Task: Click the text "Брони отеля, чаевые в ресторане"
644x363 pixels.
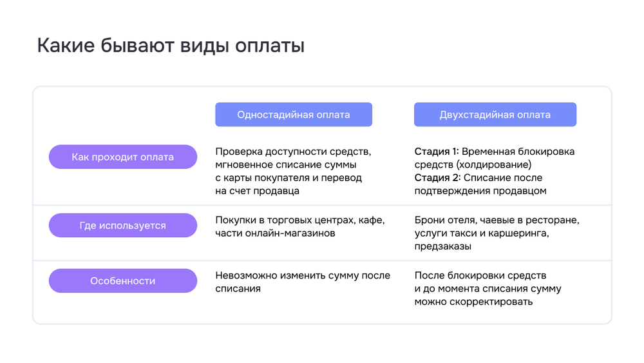Action: click(497, 220)
